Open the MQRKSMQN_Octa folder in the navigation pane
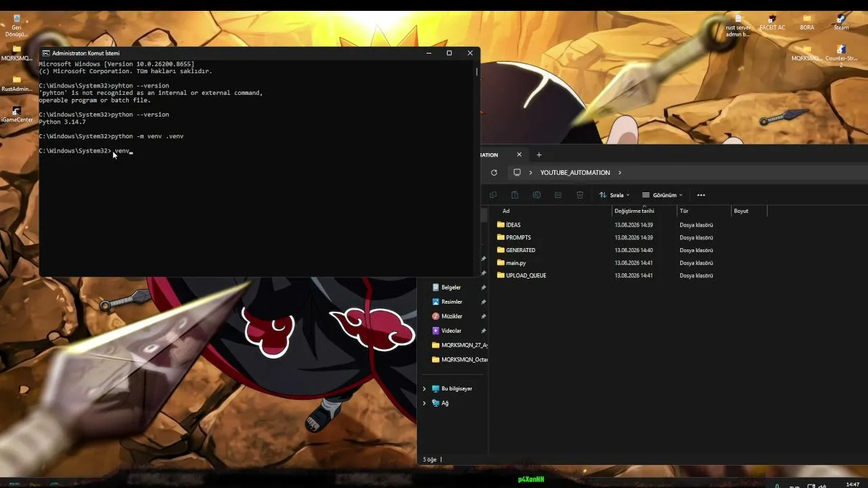 459,360
